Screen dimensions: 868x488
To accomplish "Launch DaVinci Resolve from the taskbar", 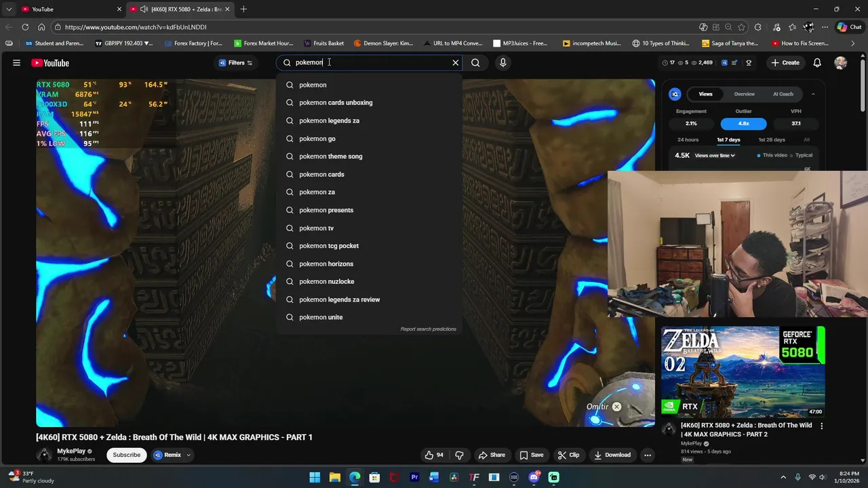I will (x=454, y=477).
